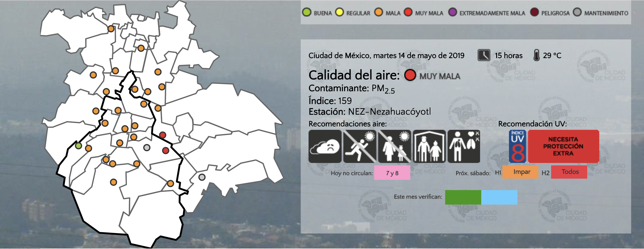Click the no outdoor exercise icon
The width and height of the screenshot is (644, 249).
point(360,146)
